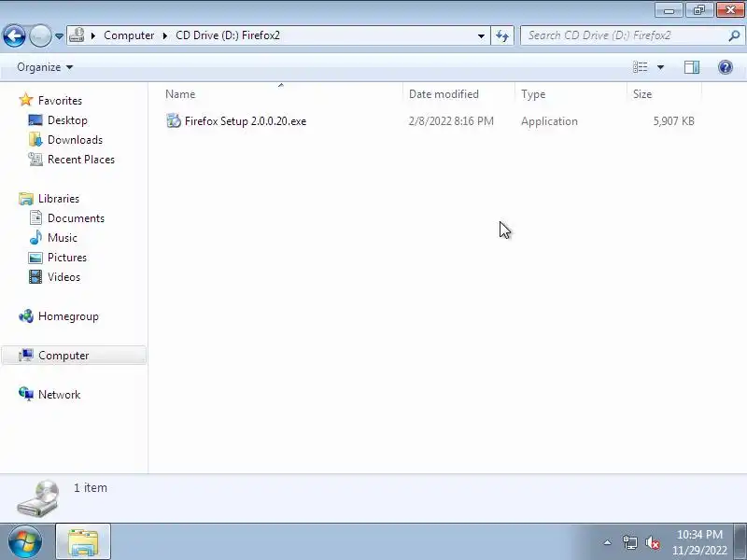The height and width of the screenshot is (560, 747).
Task: Click the Show desktop strip
Action: (740, 542)
